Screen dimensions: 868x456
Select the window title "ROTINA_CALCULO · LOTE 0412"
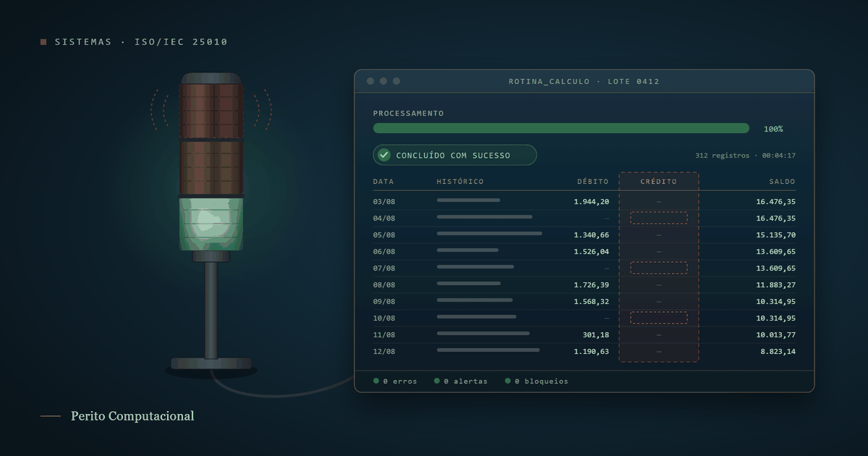(584, 82)
